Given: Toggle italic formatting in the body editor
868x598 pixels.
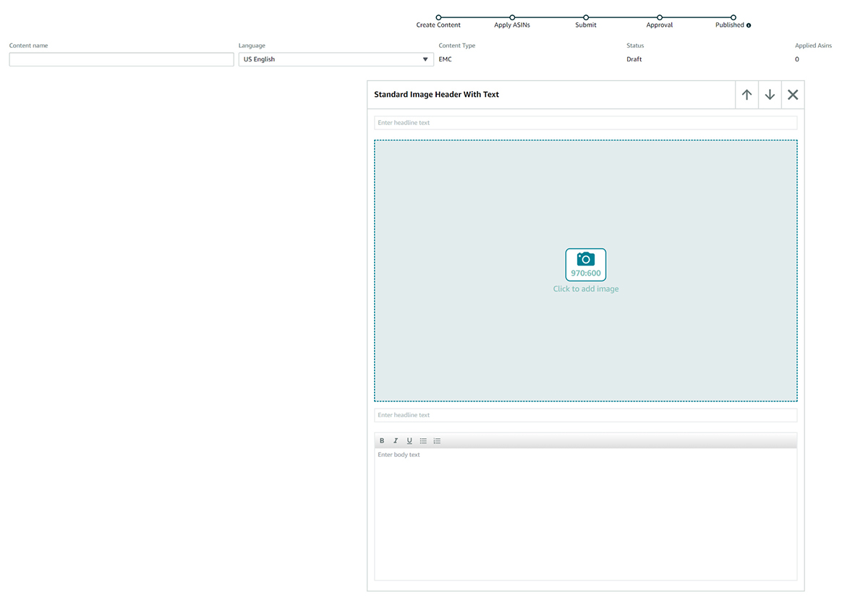Looking at the screenshot, I should 396,440.
